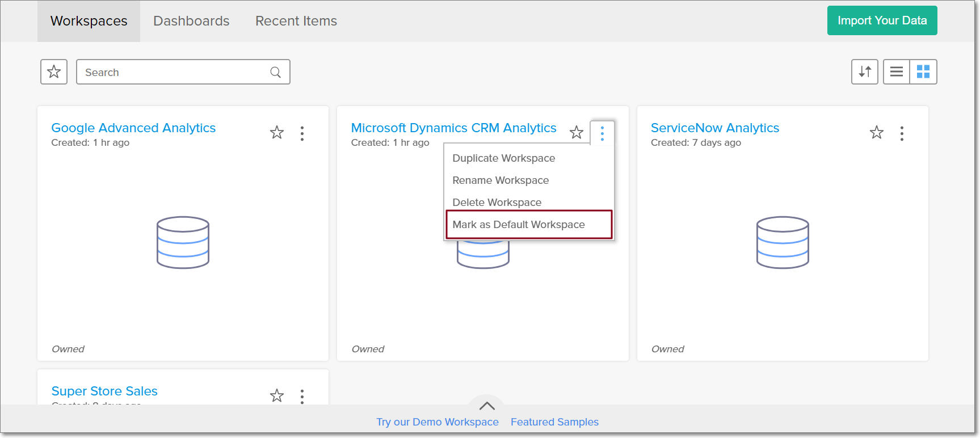Switch to list view
Viewport: 980px width, 438px height.
point(897,72)
